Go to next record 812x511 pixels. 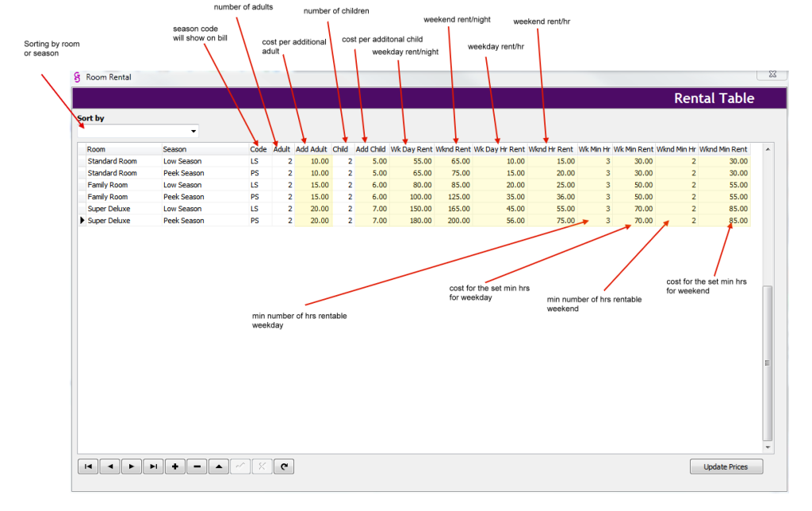(132, 467)
